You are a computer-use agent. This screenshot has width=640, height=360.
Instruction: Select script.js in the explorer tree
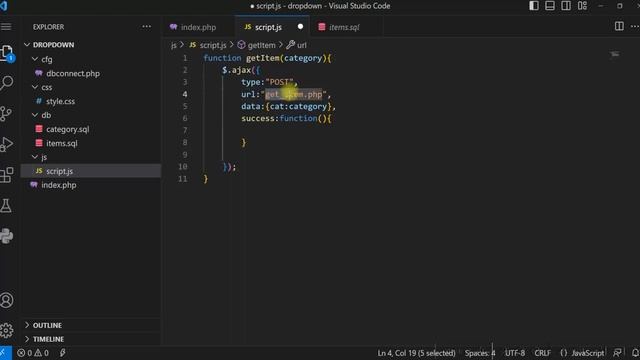(x=91, y=171)
